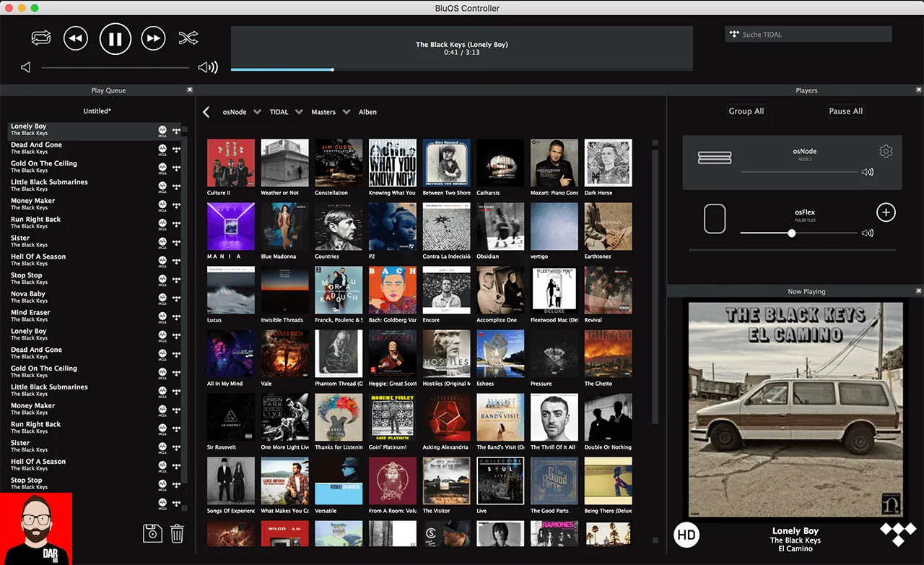Select the highlighted Lonely Boy queue row
Screen dimensions: 924x565
click(94, 130)
